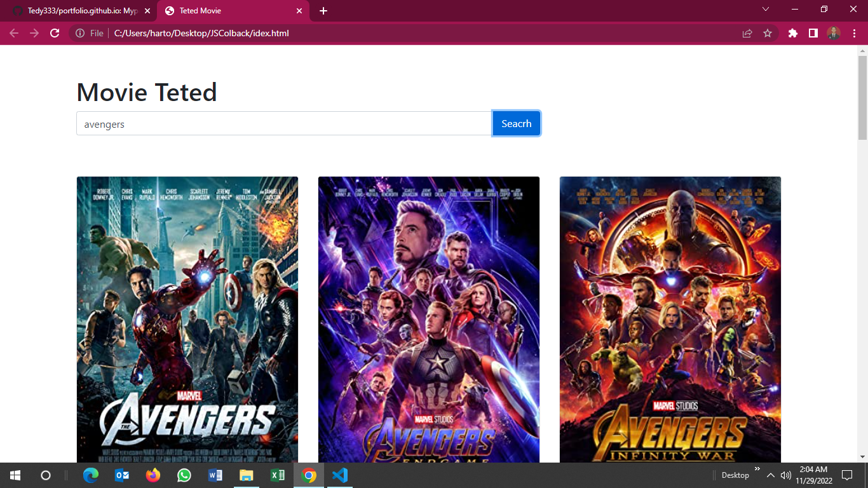Click the Movie Teted heading

[147, 92]
